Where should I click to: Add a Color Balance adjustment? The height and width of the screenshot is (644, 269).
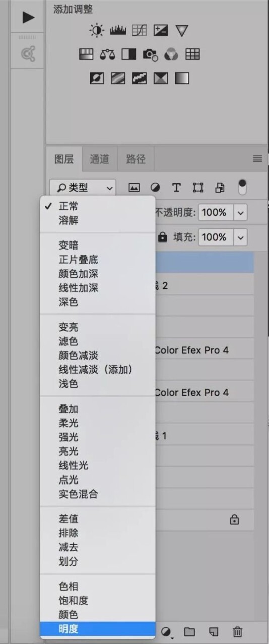(107, 54)
